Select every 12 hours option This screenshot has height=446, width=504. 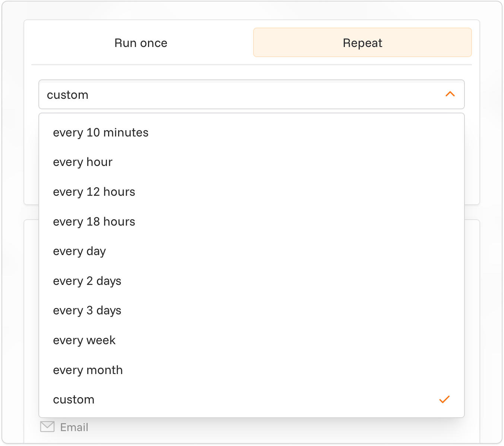point(252,192)
